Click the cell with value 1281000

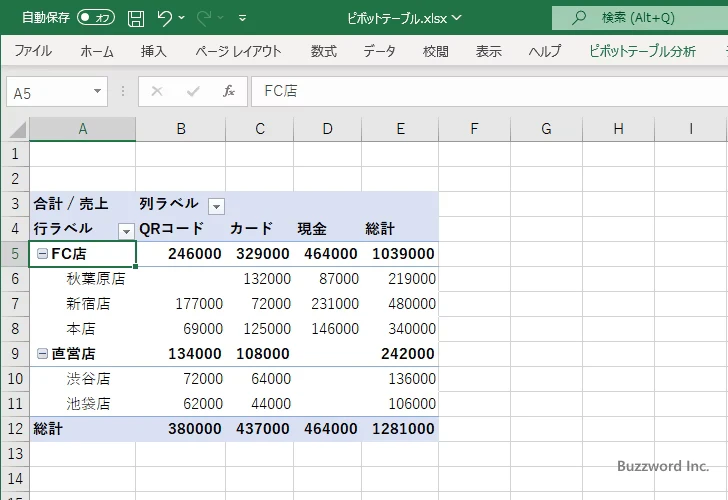[400, 429]
